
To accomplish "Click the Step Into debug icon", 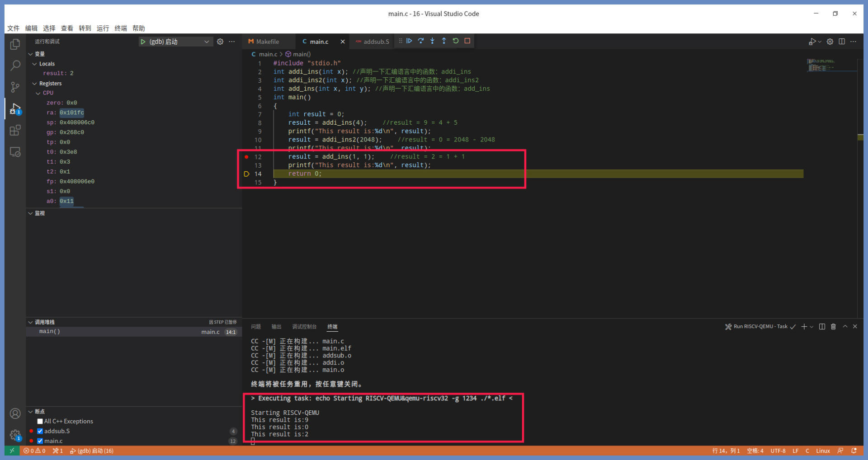I will (432, 41).
